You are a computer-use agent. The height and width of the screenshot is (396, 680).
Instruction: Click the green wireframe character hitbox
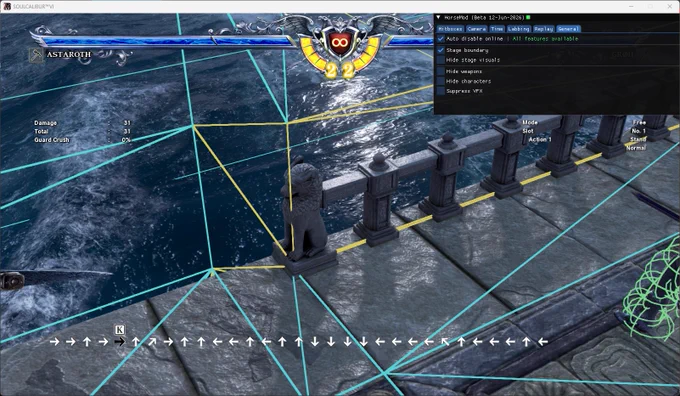[652, 291]
